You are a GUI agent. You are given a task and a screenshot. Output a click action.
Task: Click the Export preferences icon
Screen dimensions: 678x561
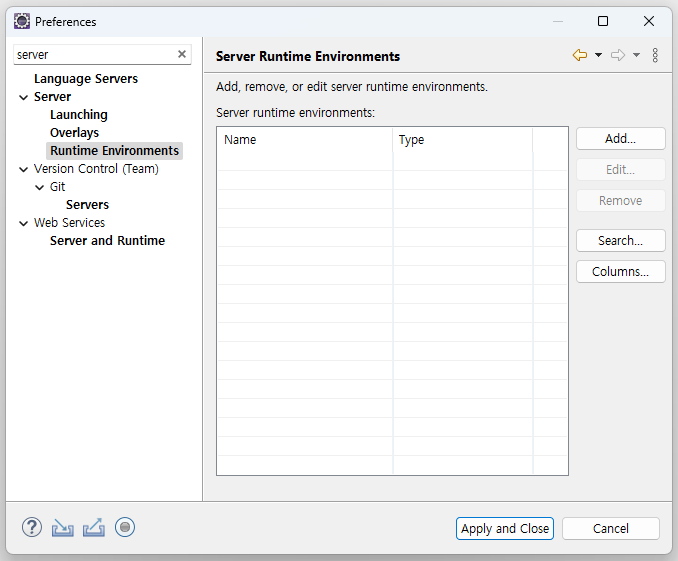[x=94, y=527]
